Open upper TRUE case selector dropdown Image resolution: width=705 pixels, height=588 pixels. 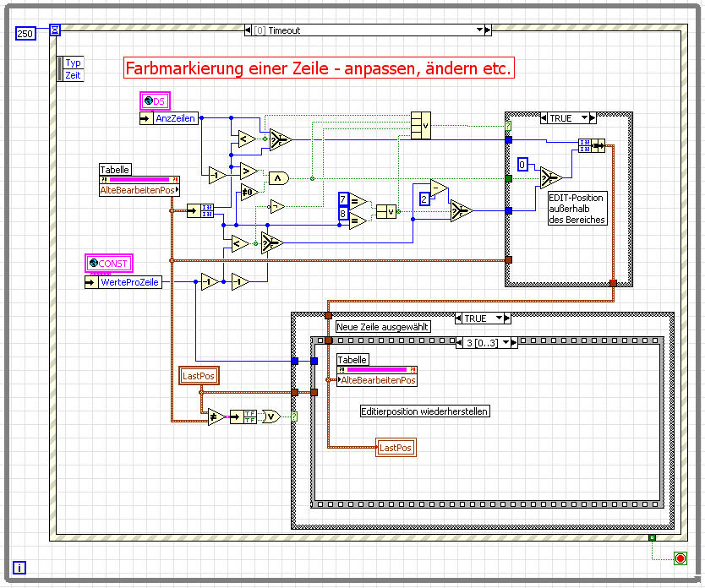[x=584, y=118]
